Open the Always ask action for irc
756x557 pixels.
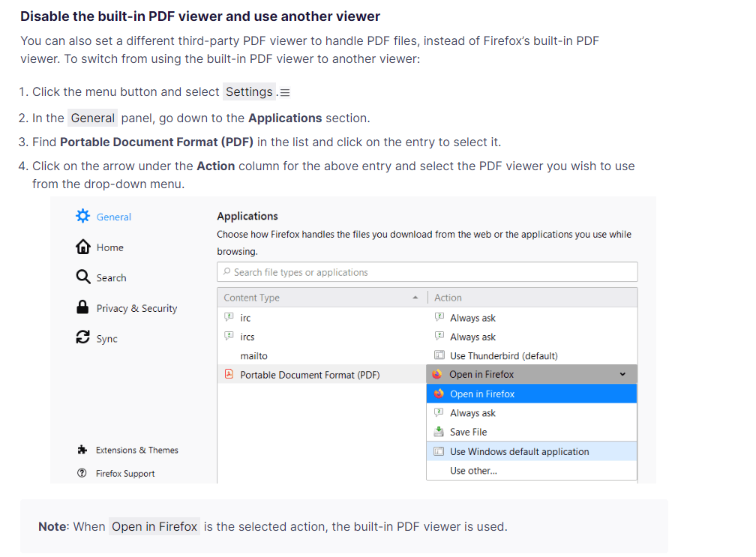[x=531, y=318]
